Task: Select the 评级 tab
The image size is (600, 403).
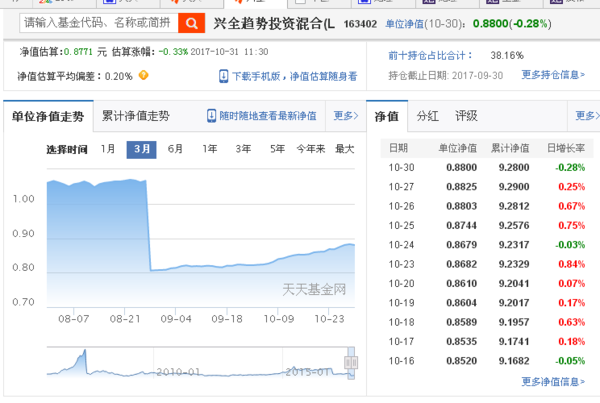Action: coord(466,116)
